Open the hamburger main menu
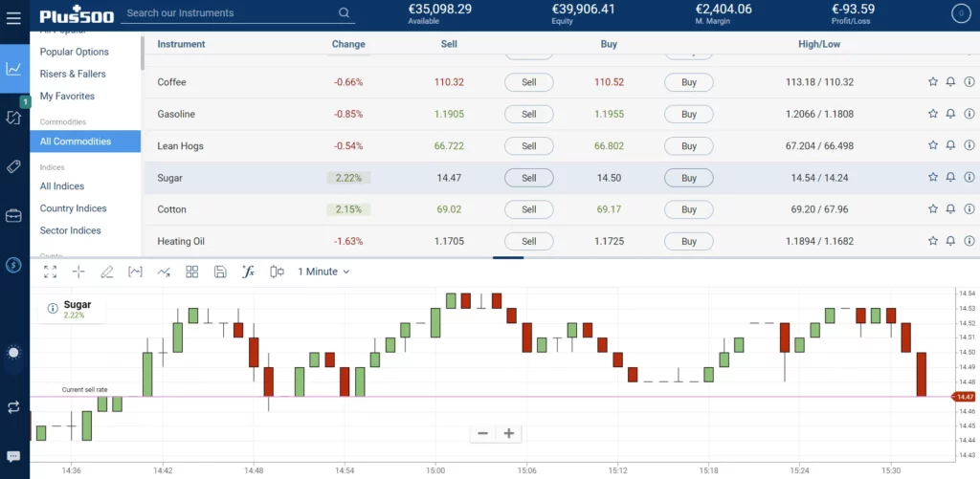 pos(13,18)
